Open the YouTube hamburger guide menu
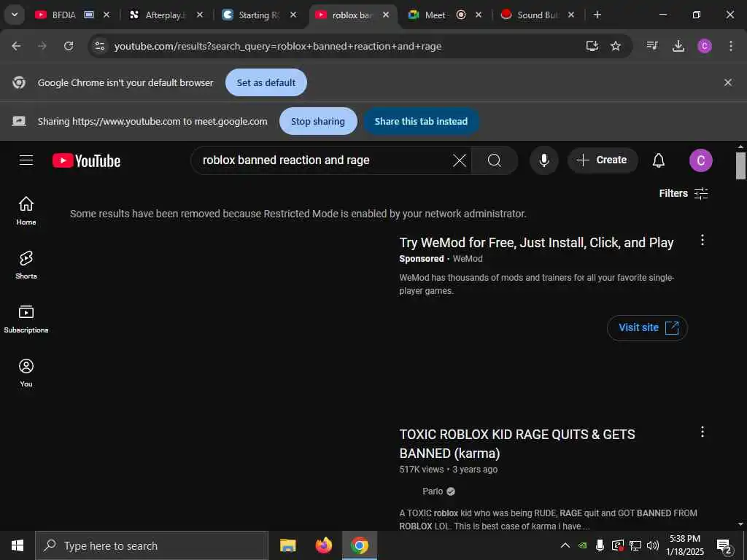The height and width of the screenshot is (560, 747). pos(26,160)
